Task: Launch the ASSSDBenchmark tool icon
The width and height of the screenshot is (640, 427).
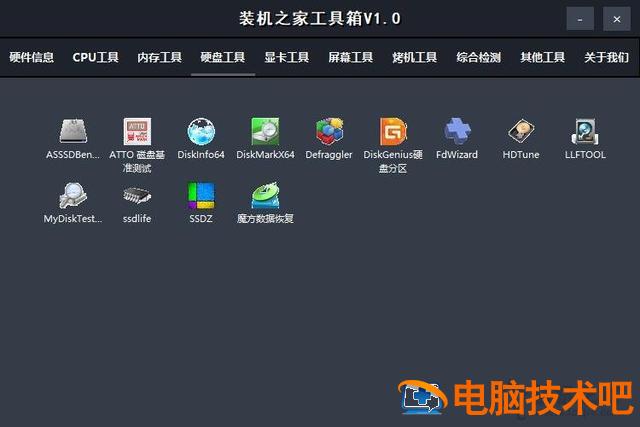Action: pyautogui.click(x=73, y=131)
